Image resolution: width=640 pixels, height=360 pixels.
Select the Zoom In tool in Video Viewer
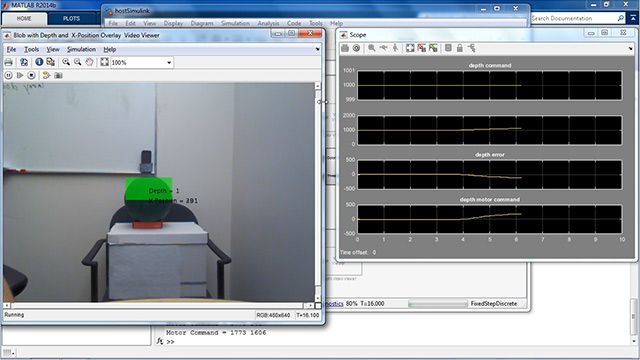(x=66, y=62)
